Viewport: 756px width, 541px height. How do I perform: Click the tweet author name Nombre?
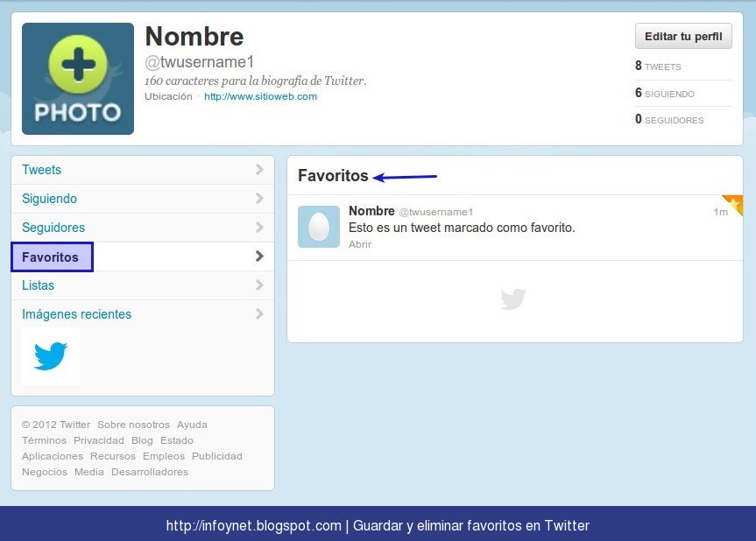(371, 211)
